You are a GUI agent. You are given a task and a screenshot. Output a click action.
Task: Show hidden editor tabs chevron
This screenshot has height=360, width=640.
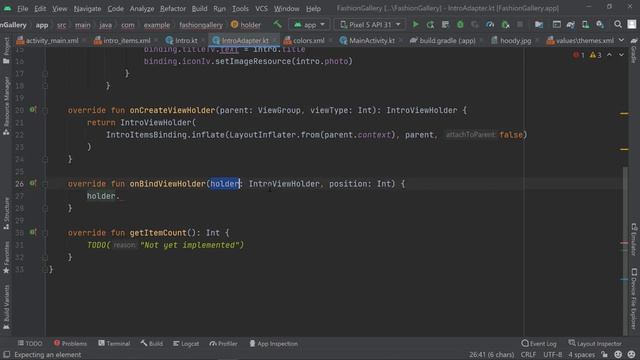click(x=621, y=40)
